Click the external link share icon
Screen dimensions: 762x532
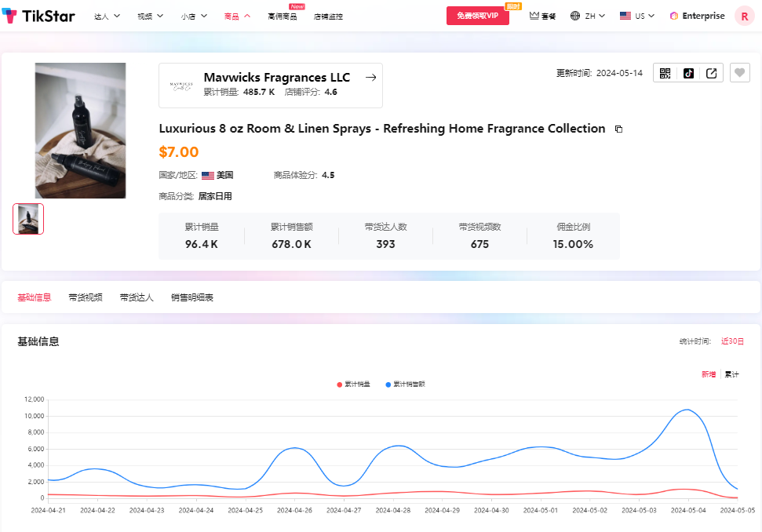pyautogui.click(x=712, y=73)
